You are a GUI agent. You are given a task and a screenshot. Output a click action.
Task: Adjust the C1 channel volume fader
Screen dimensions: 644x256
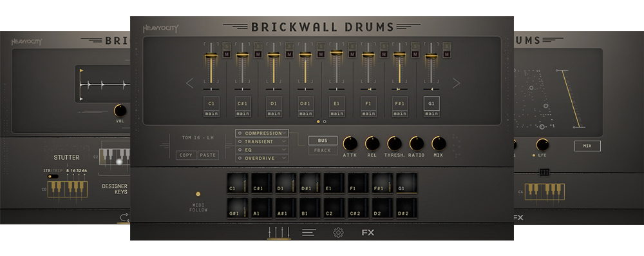click(x=211, y=55)
